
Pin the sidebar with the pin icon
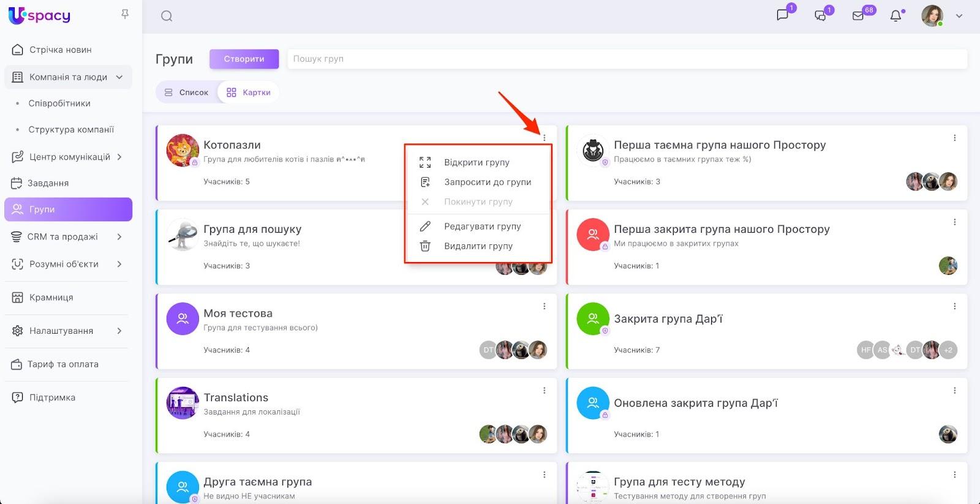point(125,14)
